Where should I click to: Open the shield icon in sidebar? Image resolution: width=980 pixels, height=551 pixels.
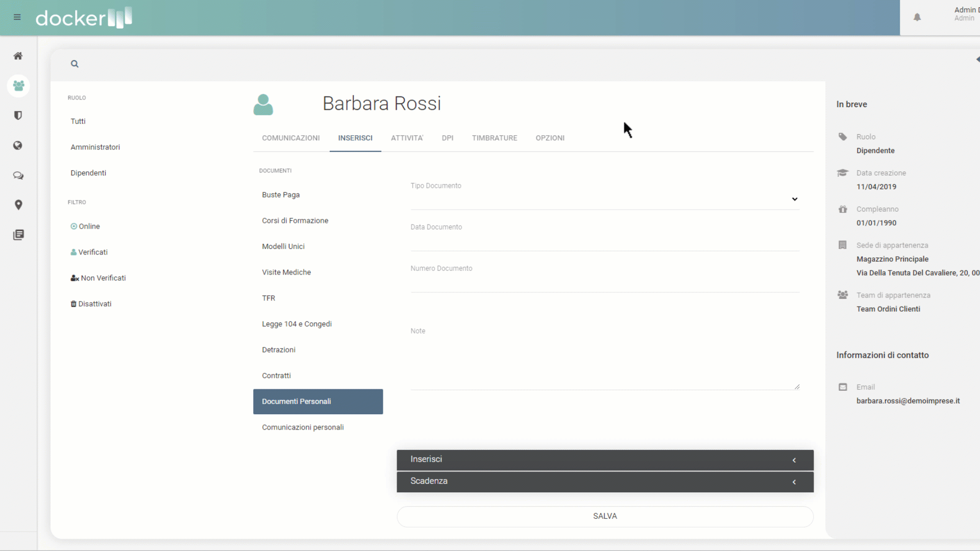pyautogui.click(x=18, y=116)
